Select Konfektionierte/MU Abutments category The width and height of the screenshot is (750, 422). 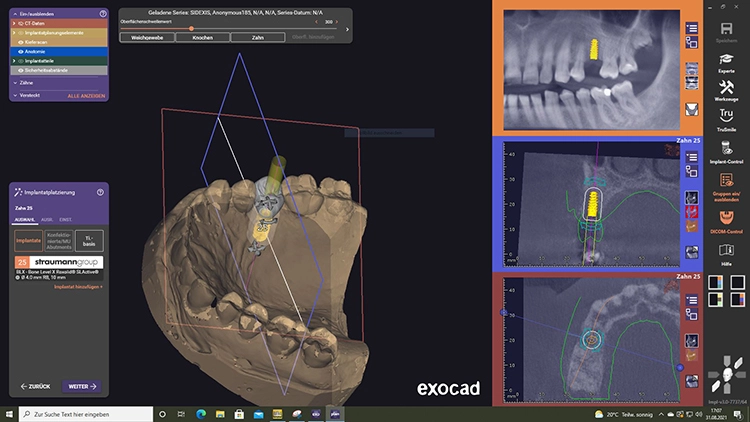(59, 241)
